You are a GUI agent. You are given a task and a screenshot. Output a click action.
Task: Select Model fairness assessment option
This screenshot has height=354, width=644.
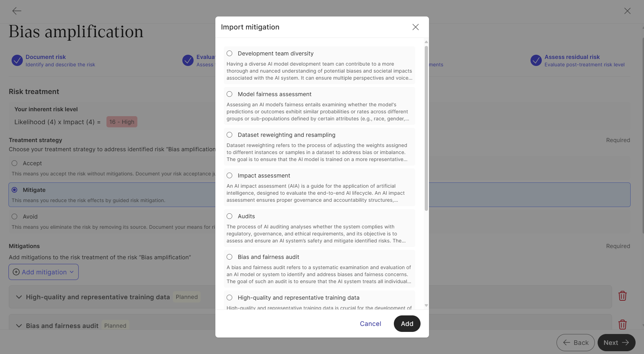click(x=229, y=94)
